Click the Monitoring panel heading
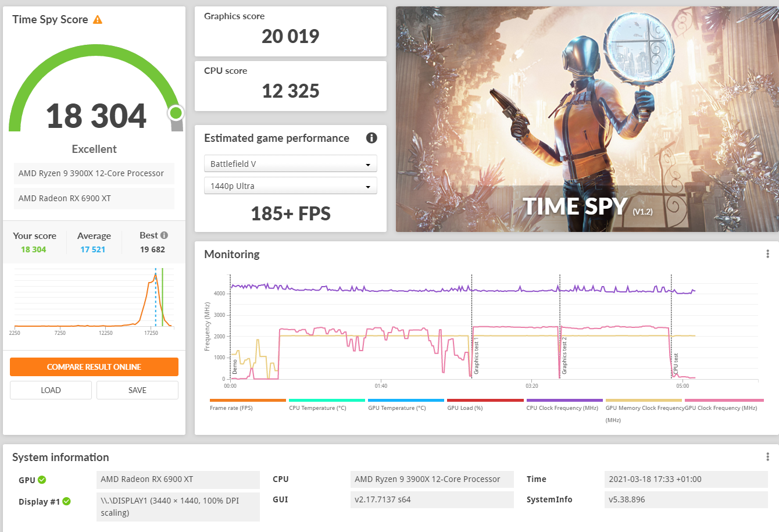779x532 pixels. [x=232, y=254]
